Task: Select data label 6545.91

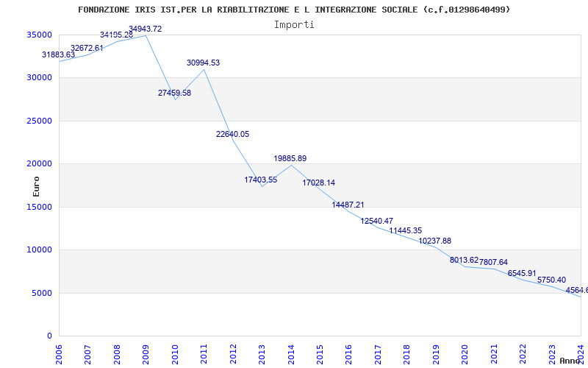Action: (522, 273)
